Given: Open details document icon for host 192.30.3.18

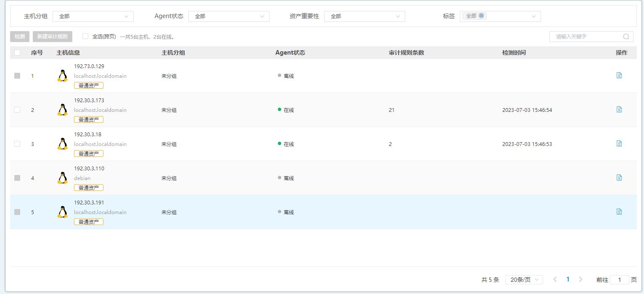Looking at the screenshot, I should point(619,143).
